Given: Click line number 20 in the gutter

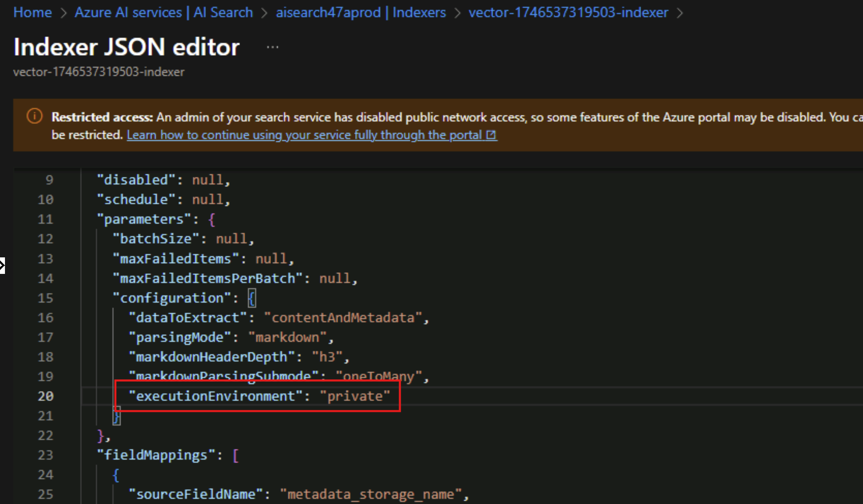Looking at the screenshot, I should pyautogui.click(x=45, y=397).
